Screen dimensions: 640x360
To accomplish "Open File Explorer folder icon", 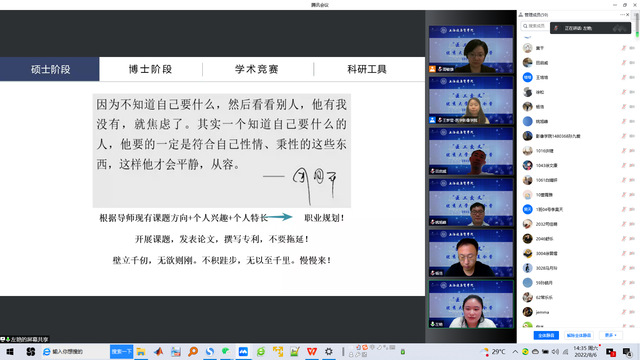I will [x=141, y=351].
